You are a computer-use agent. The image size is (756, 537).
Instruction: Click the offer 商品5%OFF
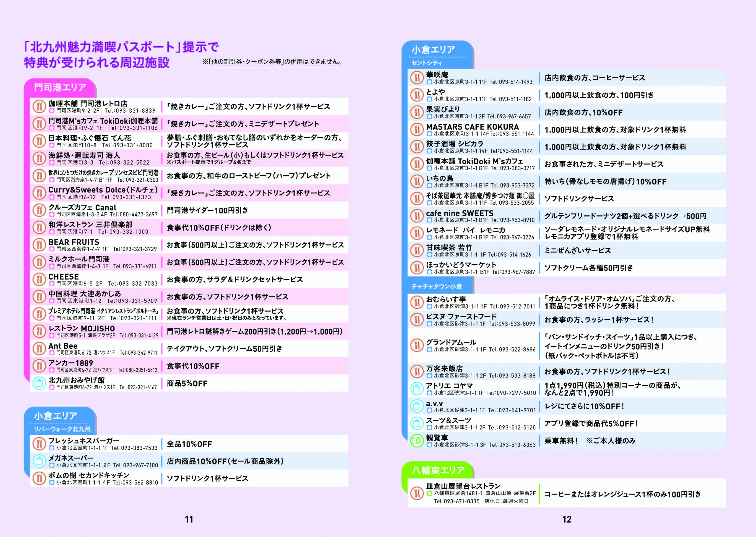pyautogui.click(x=187, y=383)
